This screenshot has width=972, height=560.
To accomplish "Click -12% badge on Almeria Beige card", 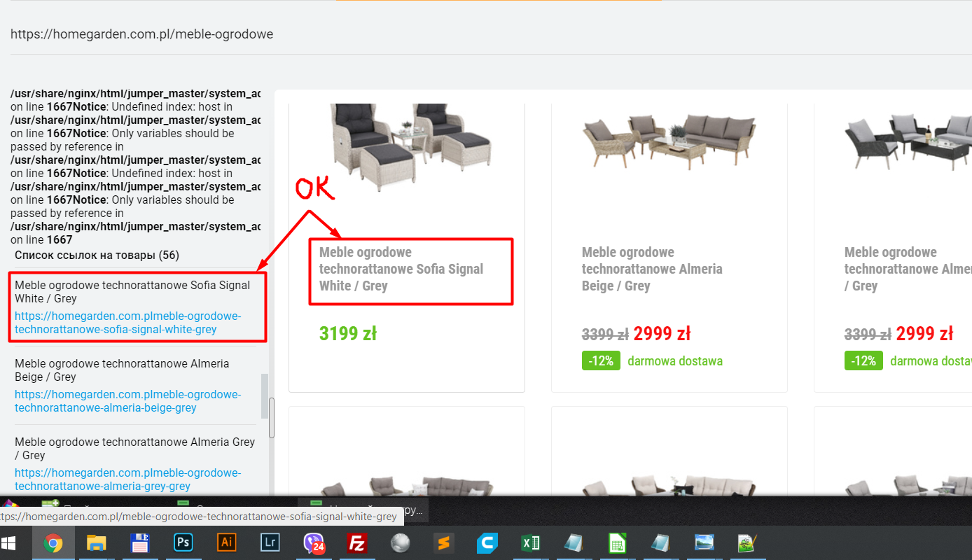I will [601, 361].
